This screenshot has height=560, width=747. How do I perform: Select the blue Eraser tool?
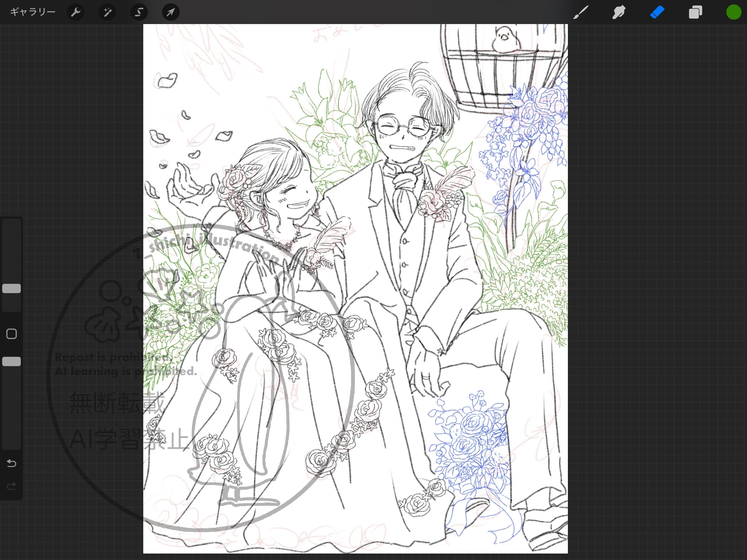click(657, 12)
